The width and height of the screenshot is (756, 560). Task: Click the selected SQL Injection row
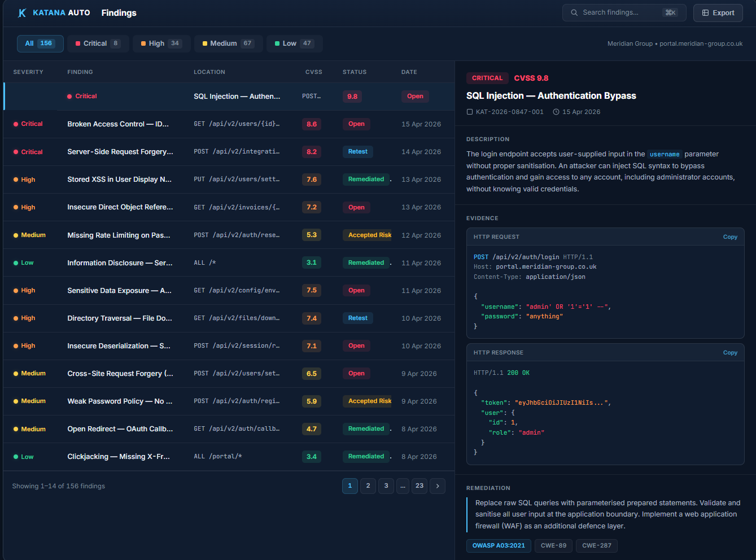pyautogui.click(x=229, y=97)
